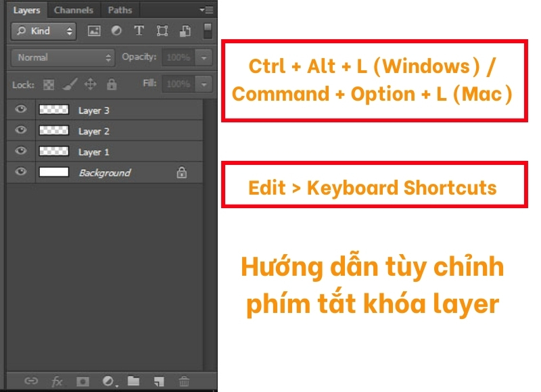Create a new layer icon
The image size is (541, 392).
tap(159, 381)
